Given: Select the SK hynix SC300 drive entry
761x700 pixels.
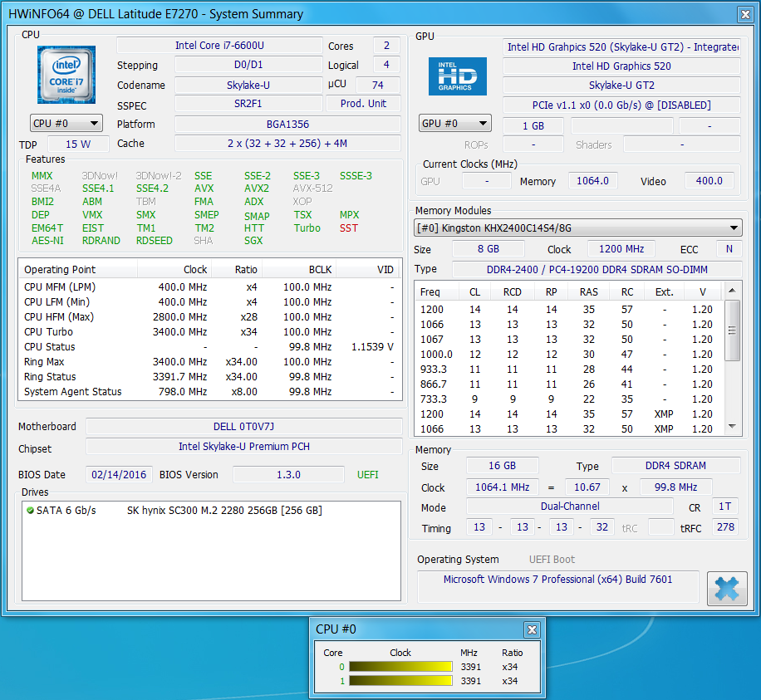Looking at the screenshot, I should [x=224, y=511].
